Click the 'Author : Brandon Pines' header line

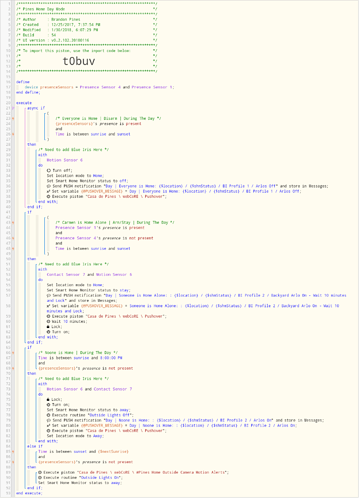pyautogui.click(x=87, y=19)
